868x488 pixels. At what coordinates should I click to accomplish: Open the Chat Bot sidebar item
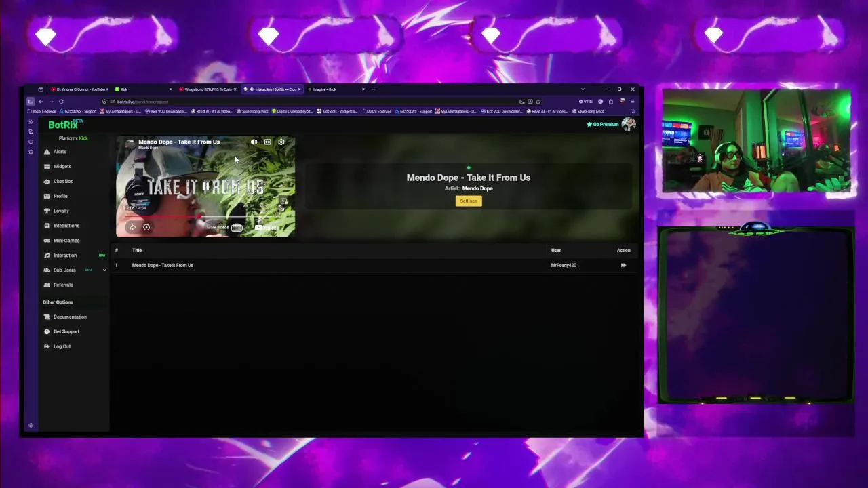62,181
